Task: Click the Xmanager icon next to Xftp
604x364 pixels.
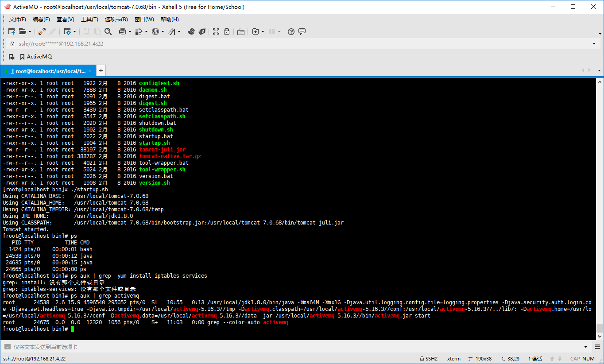Action: click(202, 31)
